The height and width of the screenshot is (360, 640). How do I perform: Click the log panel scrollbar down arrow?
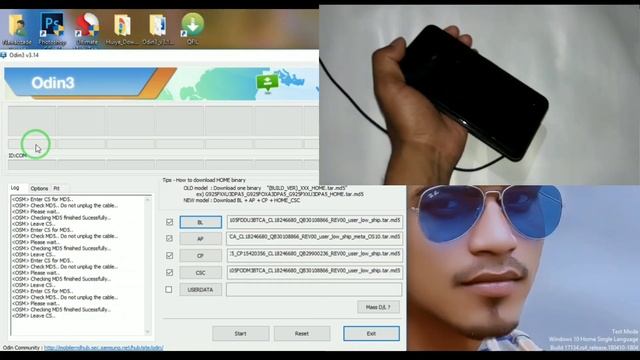pyautogui.click(x=148, y=332)
